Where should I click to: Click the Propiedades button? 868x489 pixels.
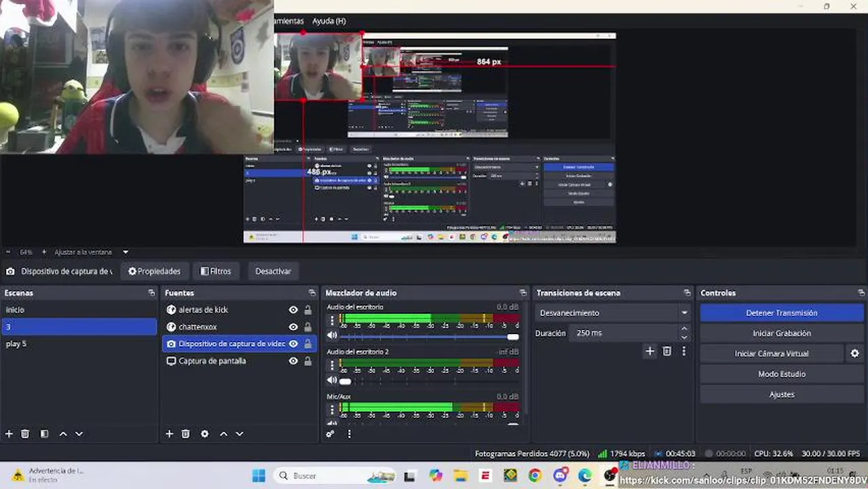(x=154, y=271)
